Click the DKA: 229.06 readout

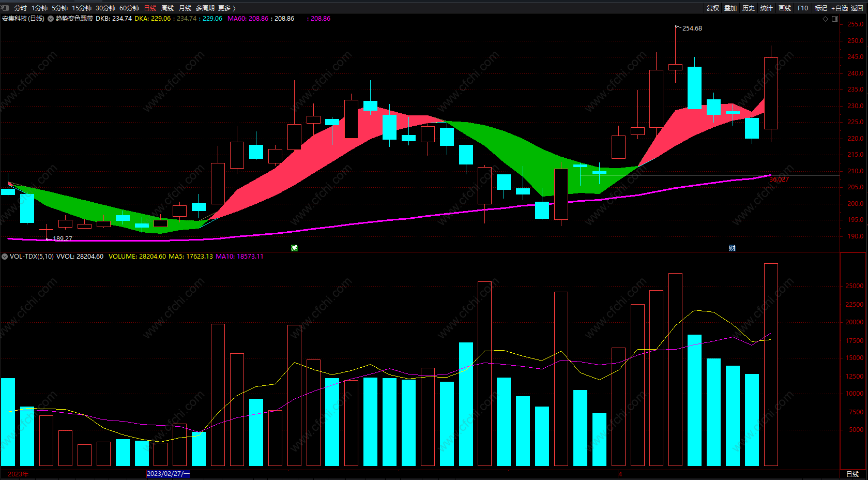point(153,19)
